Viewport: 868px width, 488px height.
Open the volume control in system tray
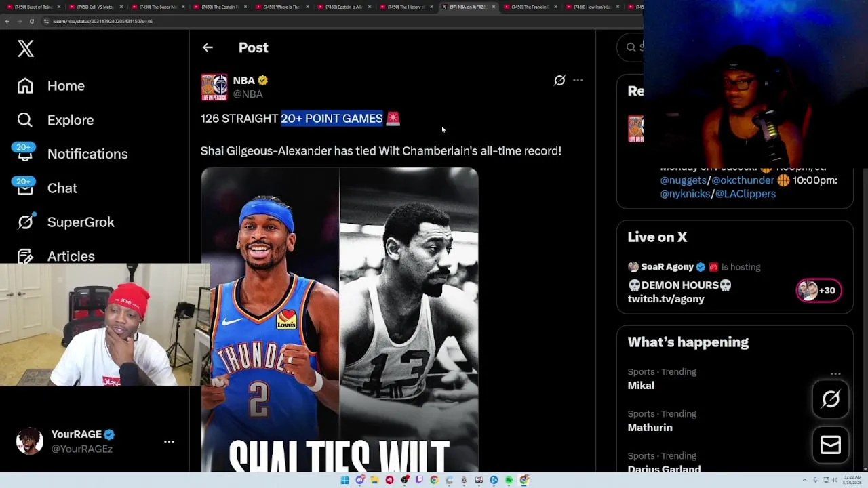coord(834,480)
